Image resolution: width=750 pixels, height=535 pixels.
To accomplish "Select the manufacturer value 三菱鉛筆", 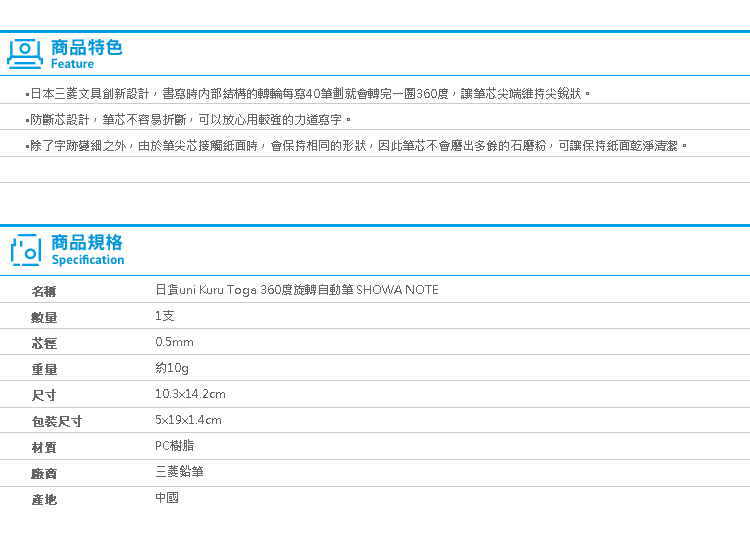I will pyautogui.click(x=179, y=472).
